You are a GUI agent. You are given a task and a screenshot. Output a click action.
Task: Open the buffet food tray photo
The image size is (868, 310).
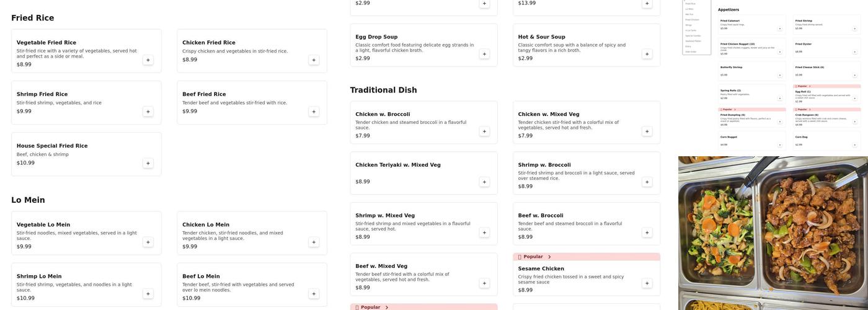tap(773, 233)
